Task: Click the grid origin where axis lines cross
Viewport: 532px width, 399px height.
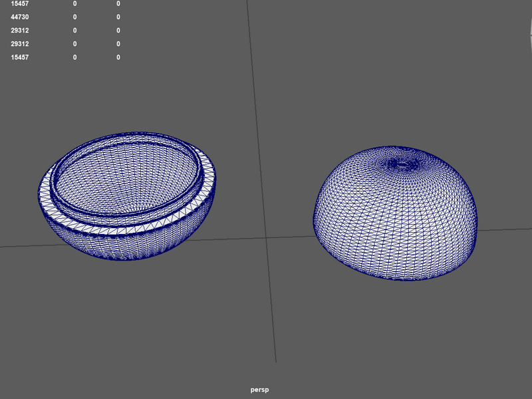Action: click(x=266, y=238)
